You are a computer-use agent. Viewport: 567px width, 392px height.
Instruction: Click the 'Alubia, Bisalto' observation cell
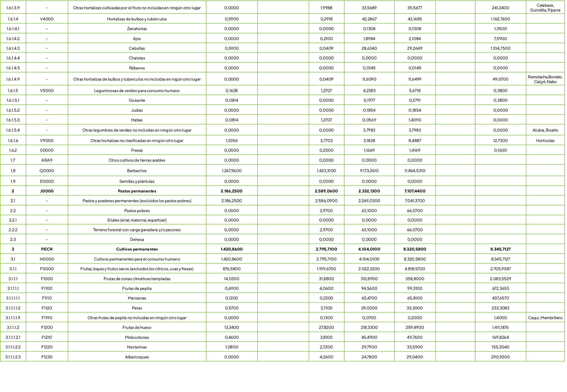click(x=545, y=130)
